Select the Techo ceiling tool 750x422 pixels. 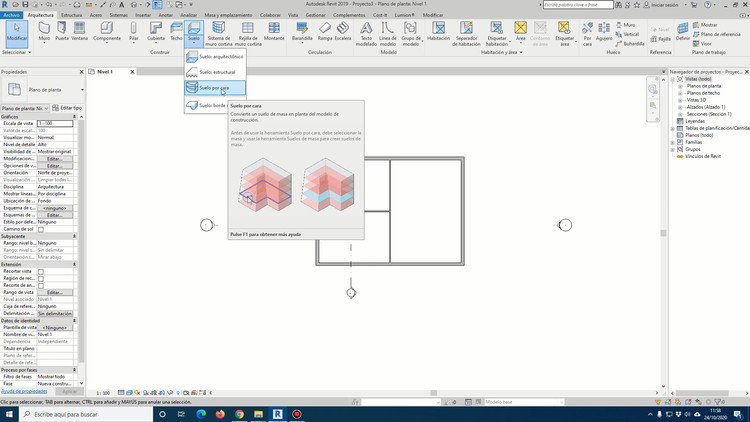point(176,32)
